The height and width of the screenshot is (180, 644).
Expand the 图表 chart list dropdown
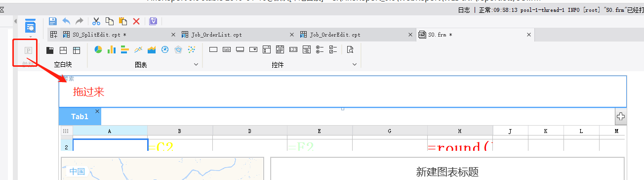click(196, 65)
